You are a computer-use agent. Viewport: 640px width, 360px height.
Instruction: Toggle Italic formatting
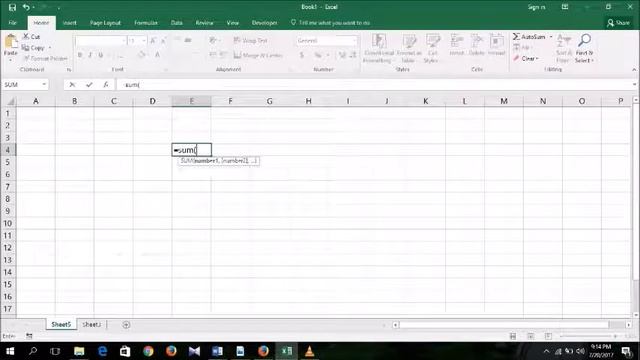point(90,55)
